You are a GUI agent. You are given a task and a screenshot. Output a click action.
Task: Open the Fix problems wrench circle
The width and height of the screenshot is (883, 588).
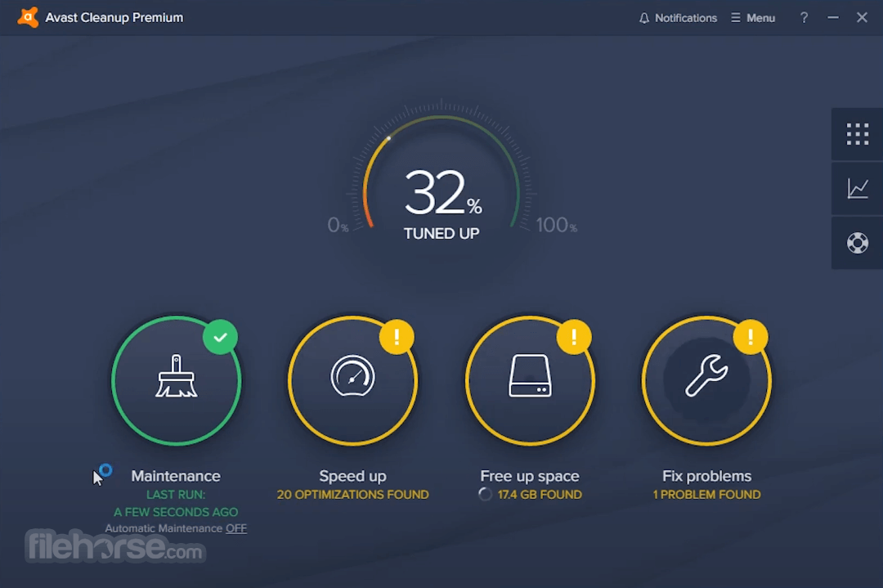[706, 381]
